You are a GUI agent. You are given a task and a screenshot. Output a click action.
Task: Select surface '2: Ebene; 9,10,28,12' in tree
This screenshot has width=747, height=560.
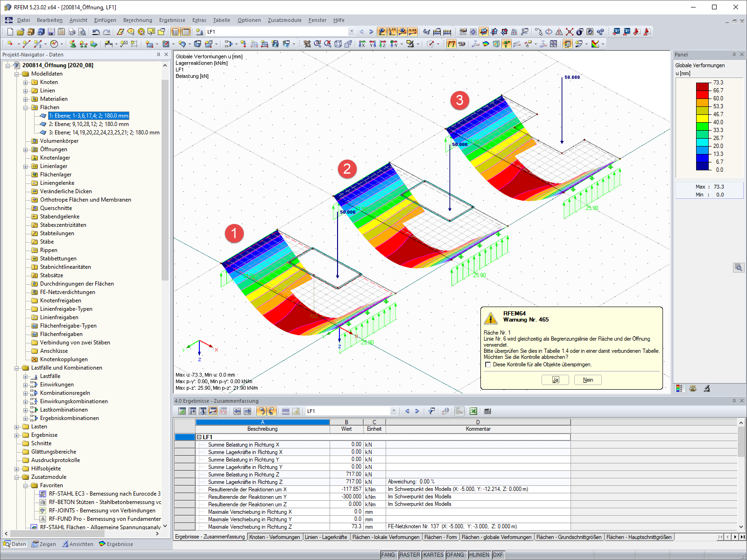(89, 124)
